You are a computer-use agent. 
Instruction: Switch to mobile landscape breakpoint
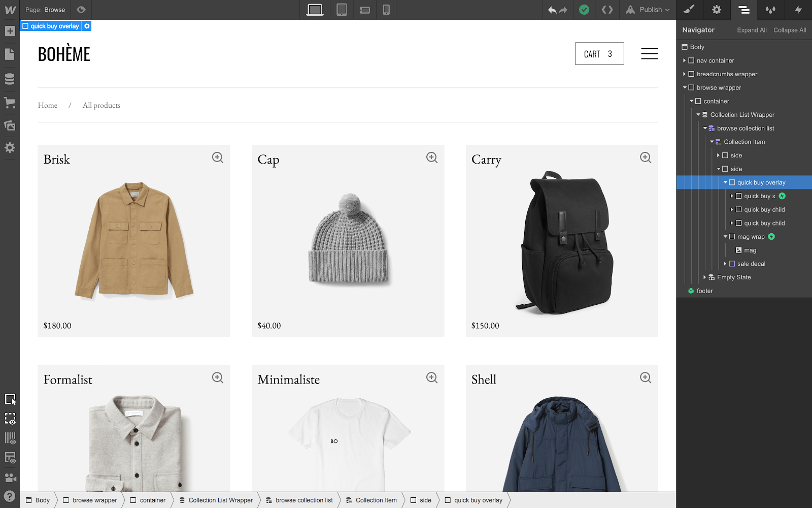[365, 10]
